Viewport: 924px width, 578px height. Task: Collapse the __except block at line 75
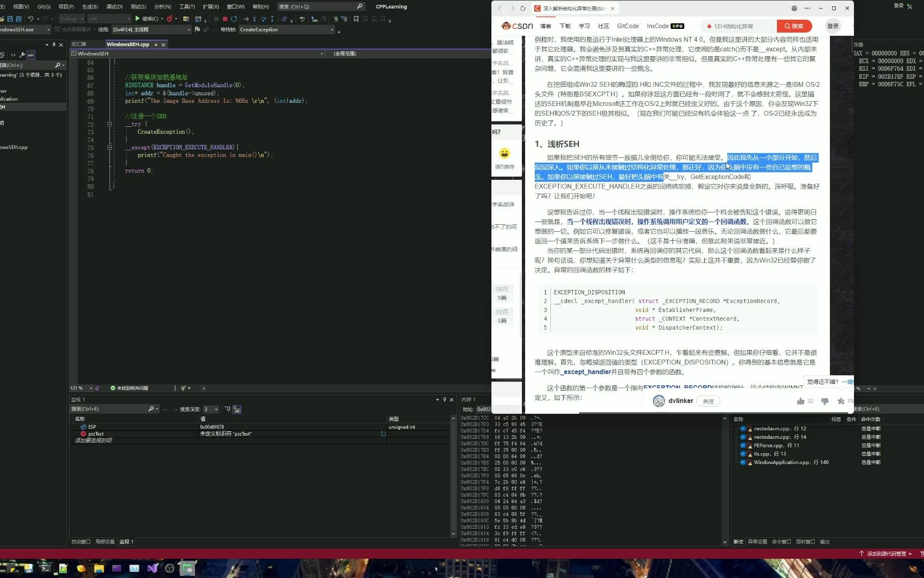[x=109, y=147]
